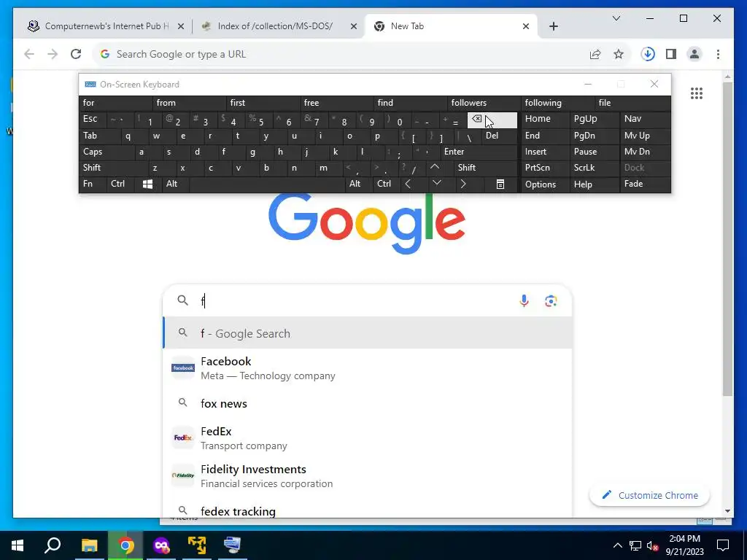Click the right arrow key on On-Screen Keyboard
This screenshot has height=560, width=747.
(463, 184)
